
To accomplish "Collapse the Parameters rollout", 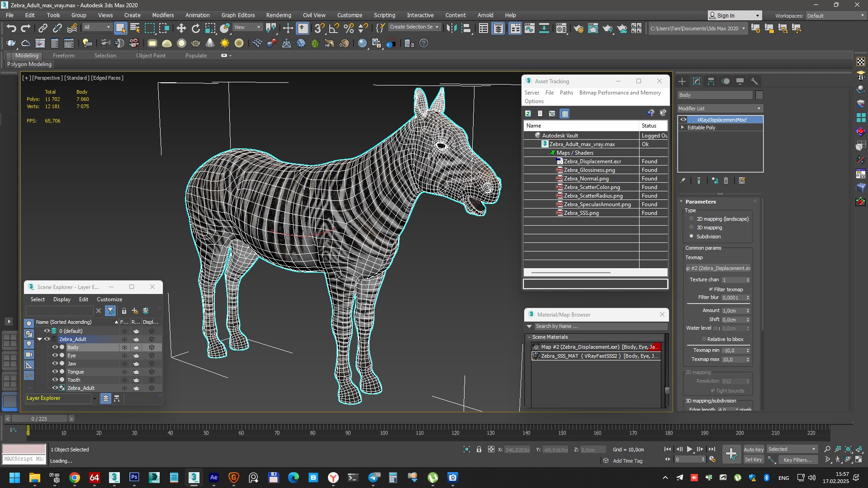I will [x=682, y=202].
